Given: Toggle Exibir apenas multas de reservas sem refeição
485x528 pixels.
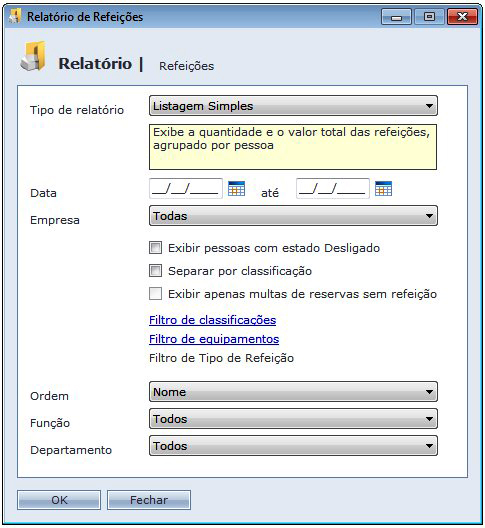Looking at the screenshot, I should [155, 293].
